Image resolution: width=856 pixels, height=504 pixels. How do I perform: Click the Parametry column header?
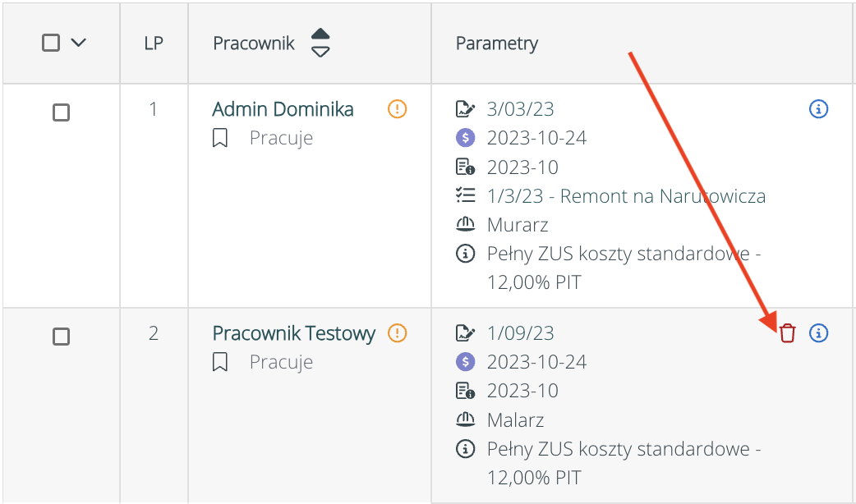click(497, 44)
